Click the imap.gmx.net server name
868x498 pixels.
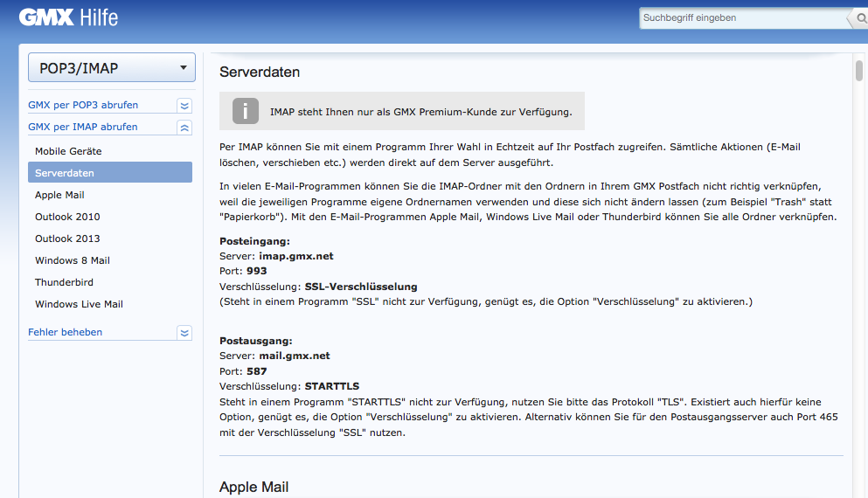coord(296,256)
